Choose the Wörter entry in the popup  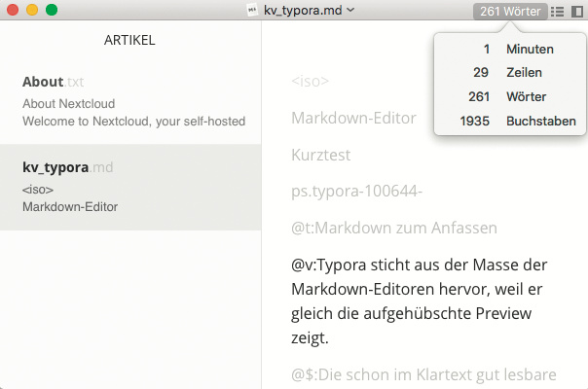pos(505,97)
